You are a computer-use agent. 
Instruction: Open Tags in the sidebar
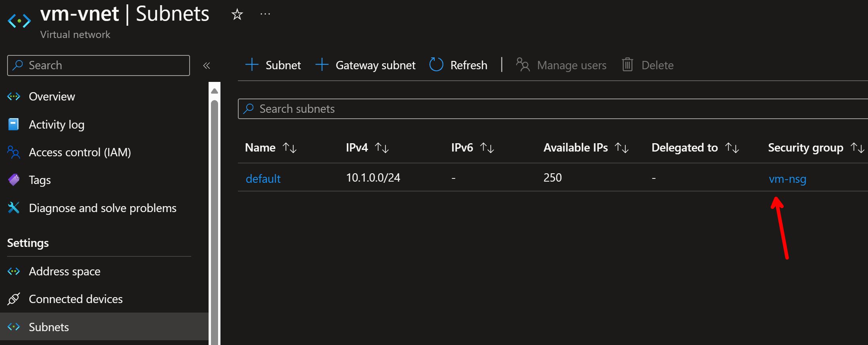pyautogui.click(x=40, y=180)
